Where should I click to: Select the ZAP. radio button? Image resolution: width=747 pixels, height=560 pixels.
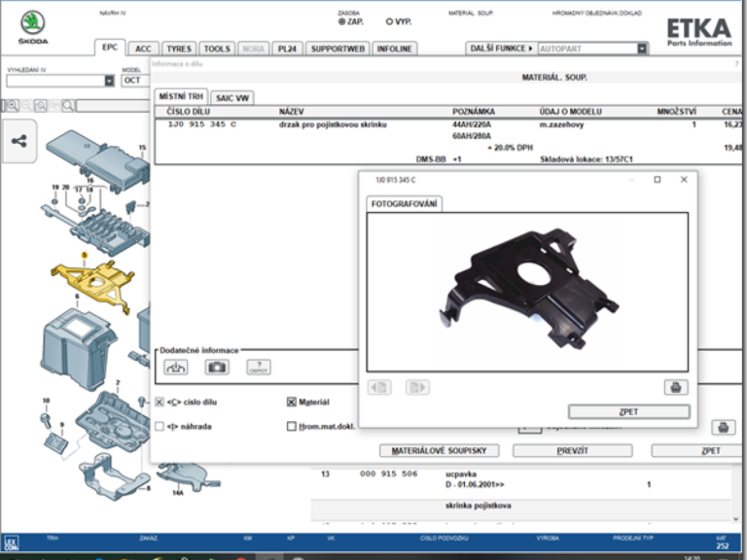(x=341, y=20)
